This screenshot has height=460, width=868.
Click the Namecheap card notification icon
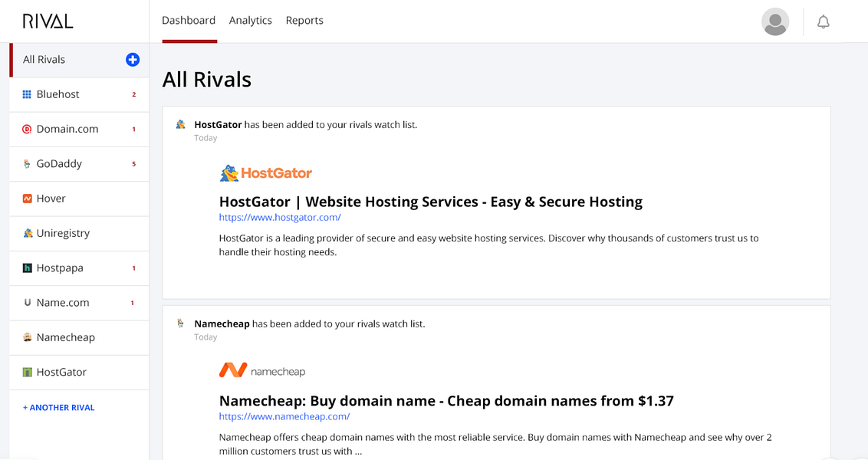[180, 324]
